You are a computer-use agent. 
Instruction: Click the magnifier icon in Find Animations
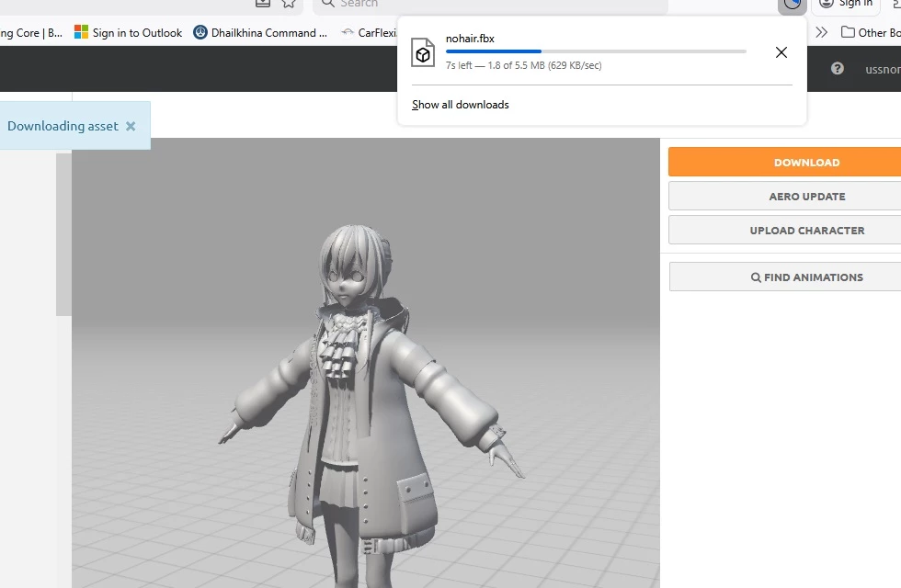click(x=756, y=277)
